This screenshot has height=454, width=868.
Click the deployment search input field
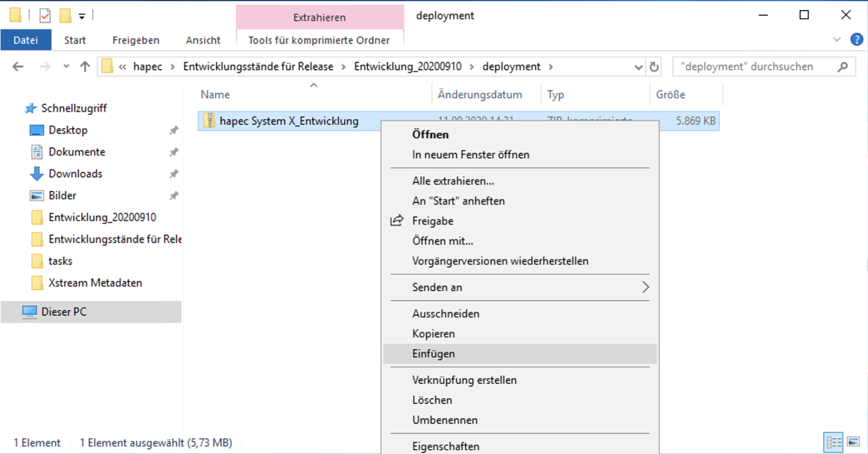(x=752, y=67)
